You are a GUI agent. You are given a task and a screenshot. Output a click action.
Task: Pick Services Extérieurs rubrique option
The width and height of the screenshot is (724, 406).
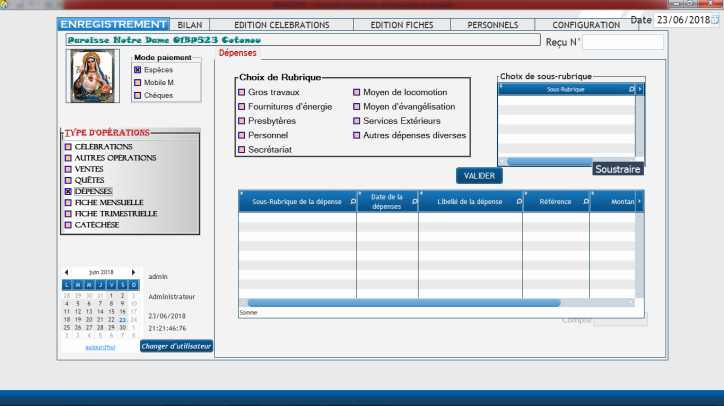(x=356, y=121)
